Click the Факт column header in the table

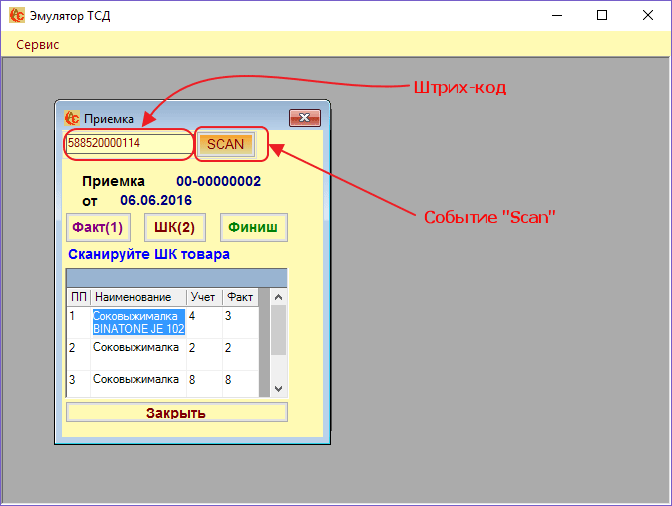240,297
